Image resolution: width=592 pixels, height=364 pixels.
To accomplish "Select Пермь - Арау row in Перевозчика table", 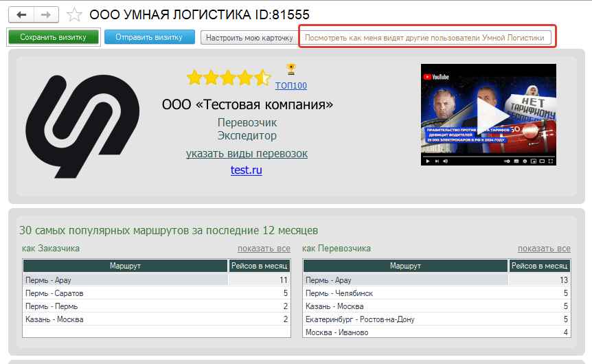I will (x=437, y=280).
